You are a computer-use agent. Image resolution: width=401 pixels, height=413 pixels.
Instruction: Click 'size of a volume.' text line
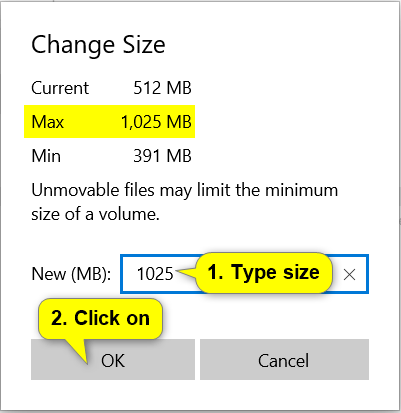pos(95,214)
